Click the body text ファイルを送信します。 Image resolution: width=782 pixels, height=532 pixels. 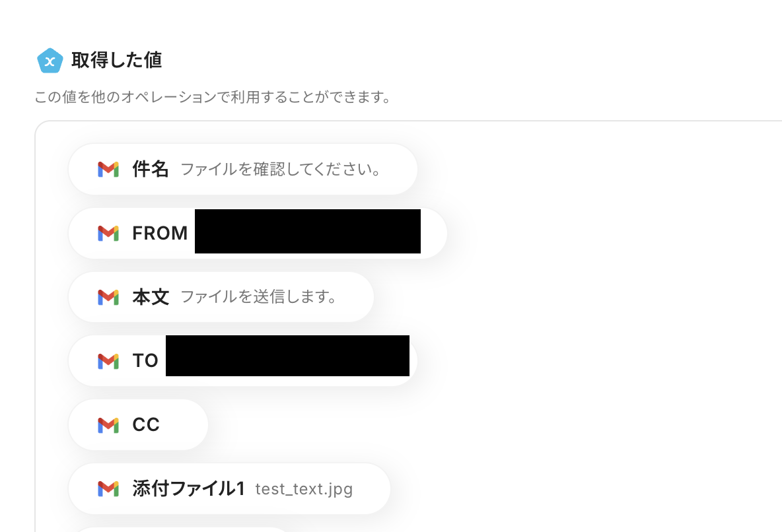(259, 297)
